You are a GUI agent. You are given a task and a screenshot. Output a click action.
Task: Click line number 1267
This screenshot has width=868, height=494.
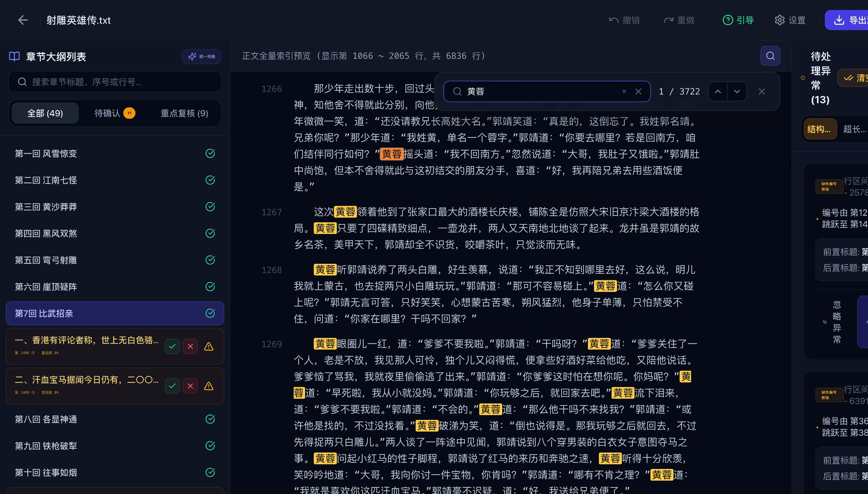[272, 212]
